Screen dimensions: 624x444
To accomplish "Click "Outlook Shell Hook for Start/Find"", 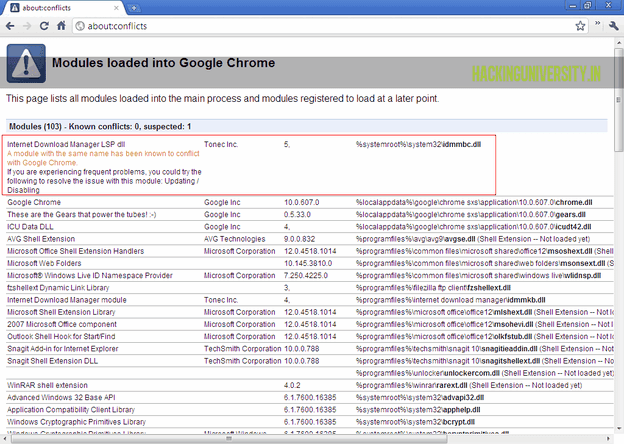I will pyautogui.click(x=61, y=337).
